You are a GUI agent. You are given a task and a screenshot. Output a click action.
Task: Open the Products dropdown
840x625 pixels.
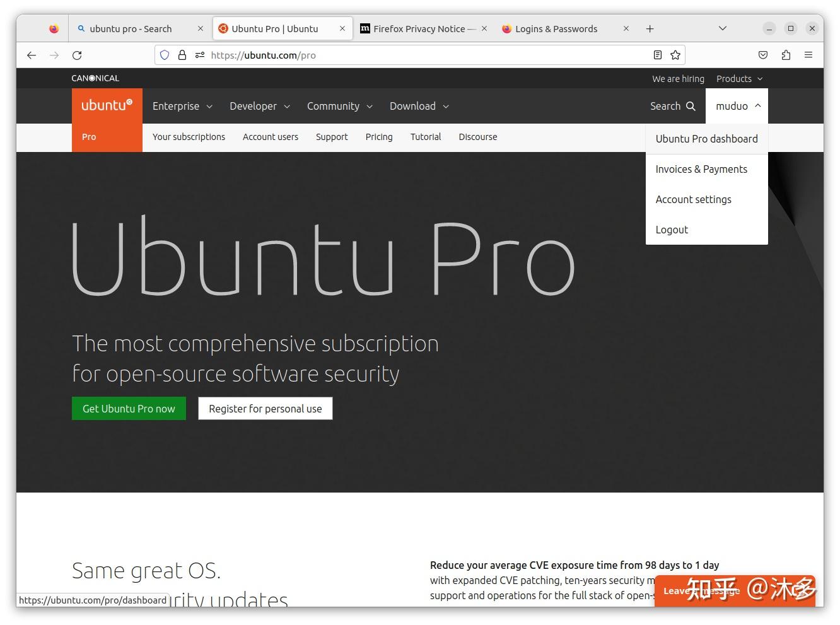(x=739, y=78)
